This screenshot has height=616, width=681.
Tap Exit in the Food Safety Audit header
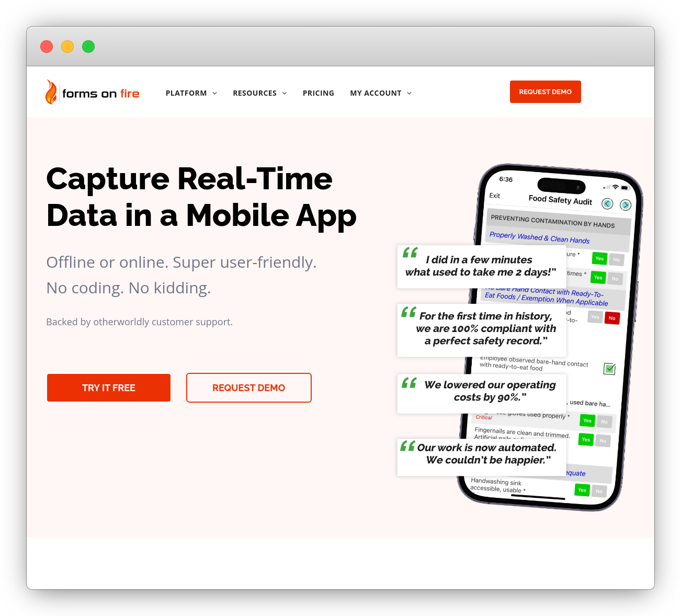tap(494, 196)
